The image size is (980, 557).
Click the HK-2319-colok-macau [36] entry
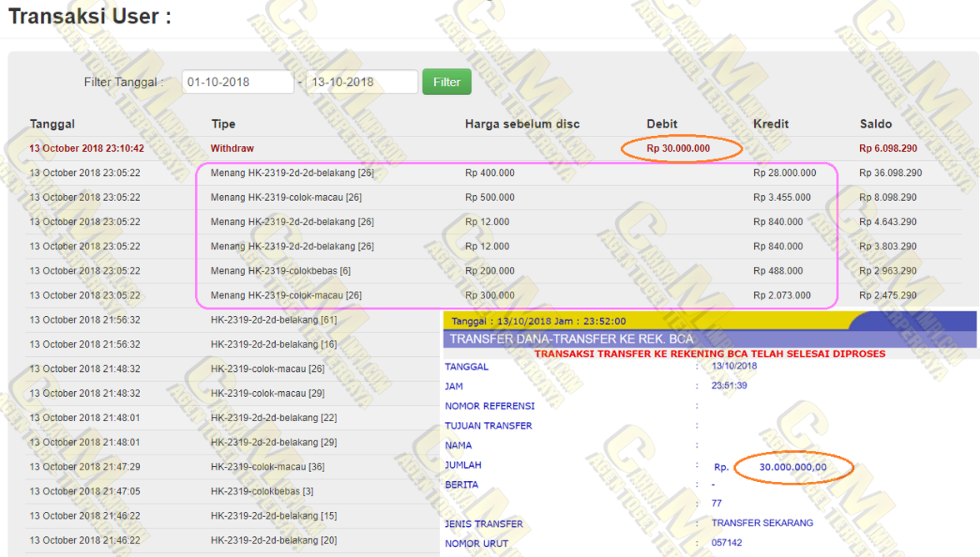click(x=267, y=467)
